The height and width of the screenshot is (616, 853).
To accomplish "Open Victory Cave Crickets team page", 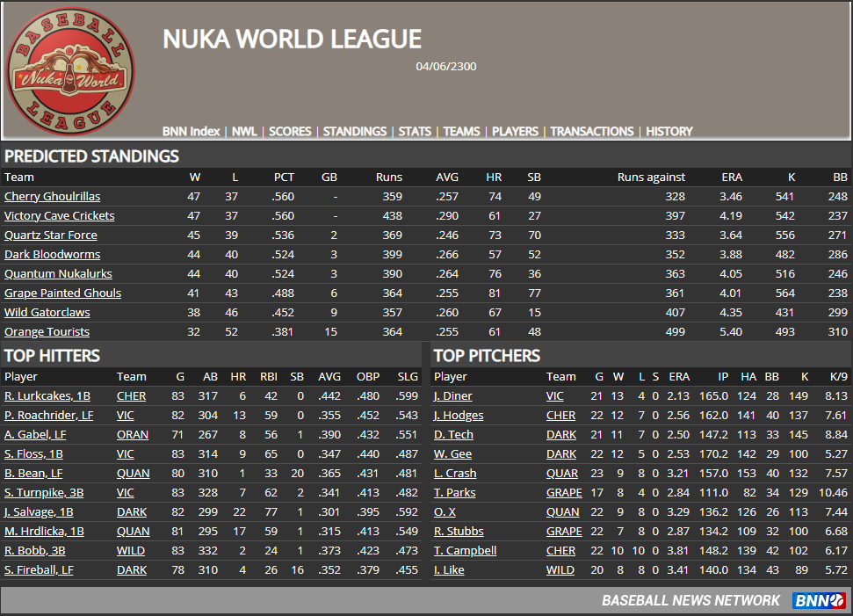I will [59, 215].
